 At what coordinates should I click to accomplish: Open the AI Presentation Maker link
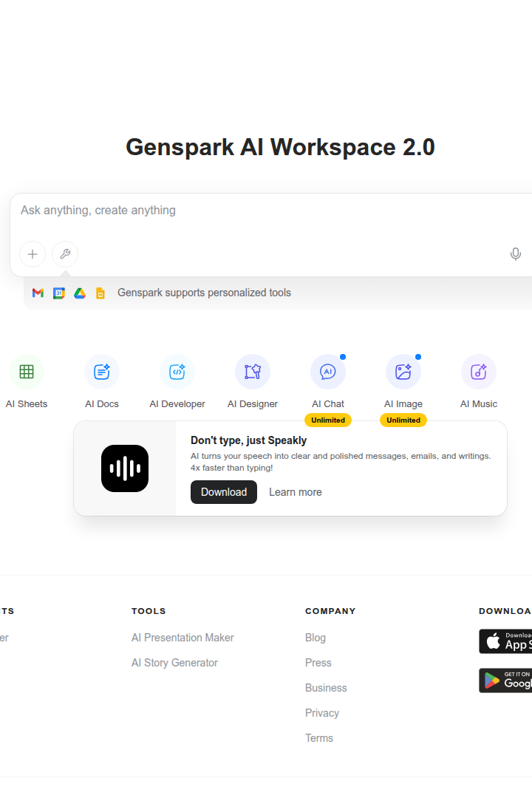click(183, 638)
